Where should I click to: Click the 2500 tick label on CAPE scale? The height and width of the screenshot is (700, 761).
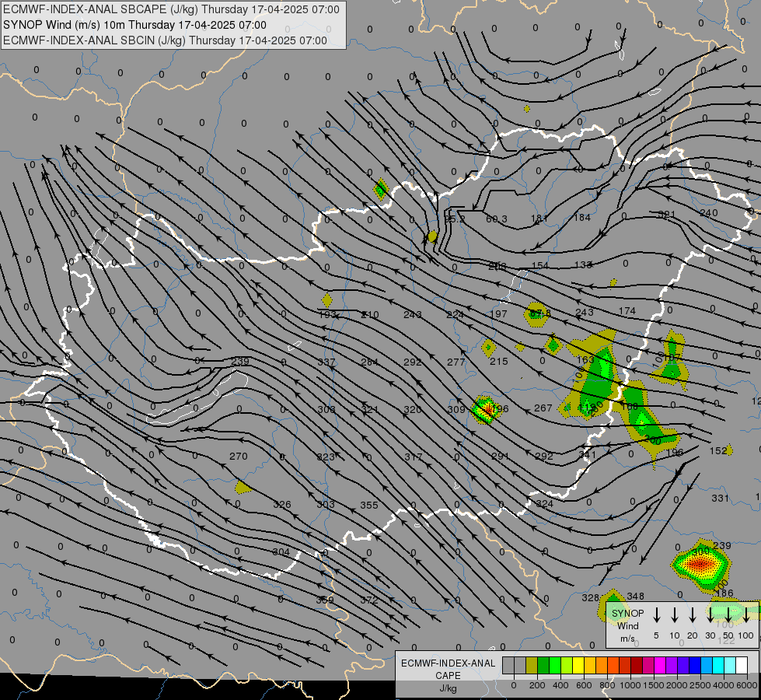(700, 685)
